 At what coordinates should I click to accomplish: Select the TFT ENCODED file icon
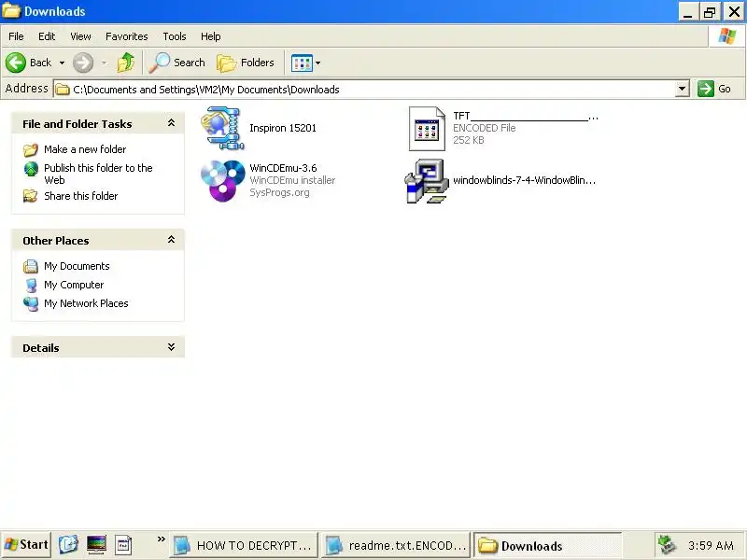coord(427,129)
